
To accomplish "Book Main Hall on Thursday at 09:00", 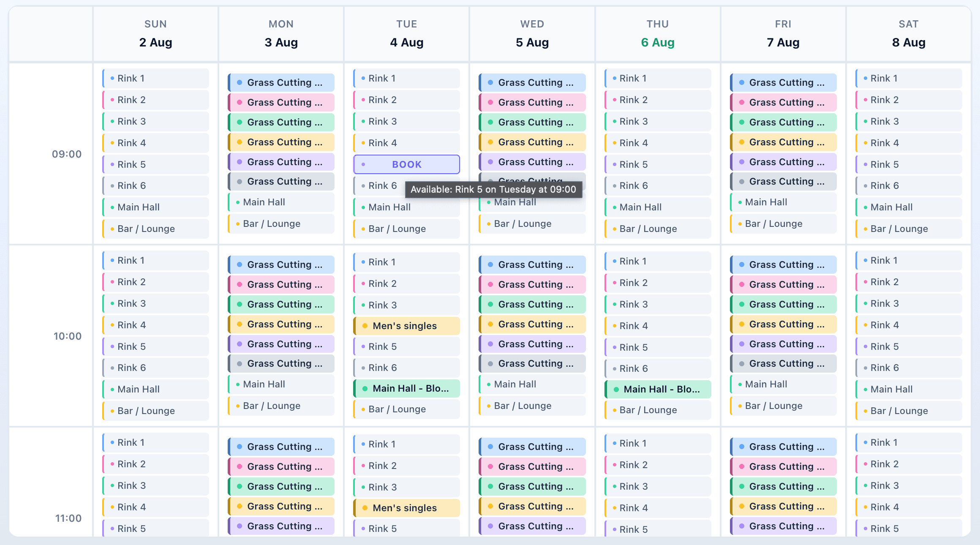I will coord(658,207).
